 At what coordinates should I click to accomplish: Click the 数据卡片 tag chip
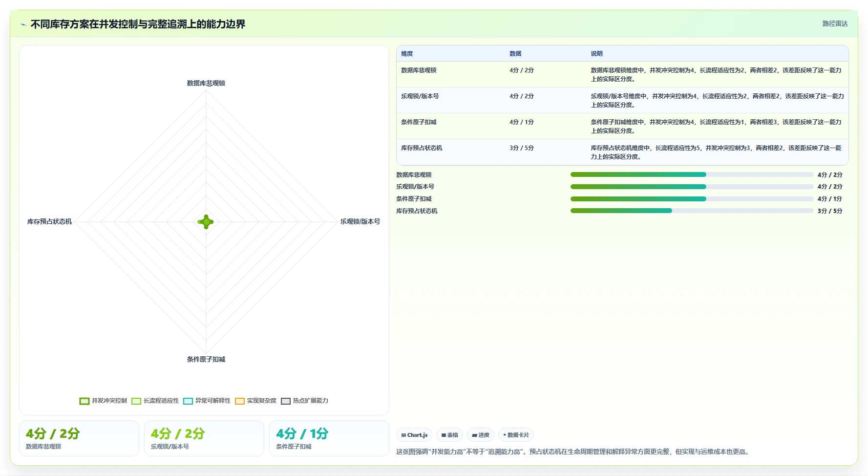[x=516, y=435]
